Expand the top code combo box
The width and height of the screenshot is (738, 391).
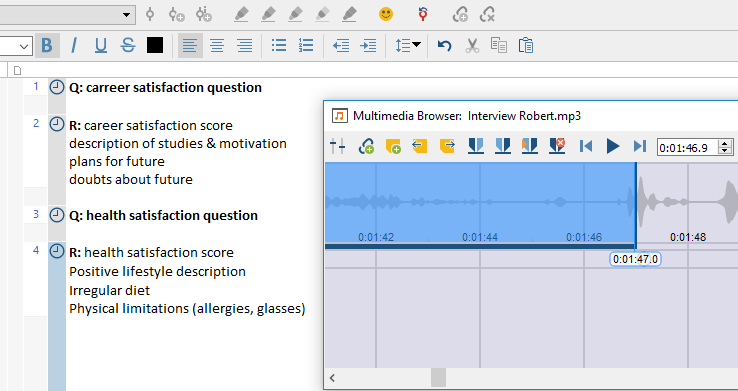click(x=126, y=15)
